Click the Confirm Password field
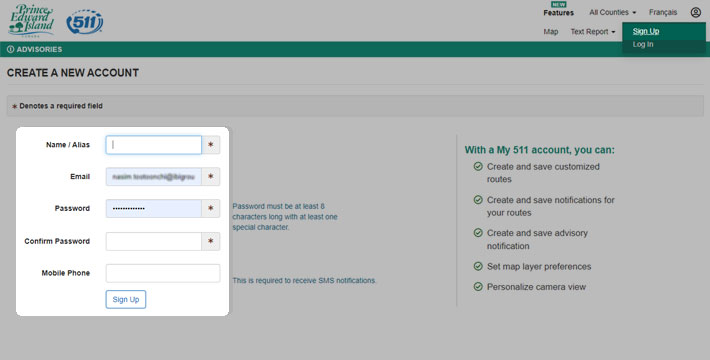The height and width of the screenshot is (360, 710). [154, 241]
